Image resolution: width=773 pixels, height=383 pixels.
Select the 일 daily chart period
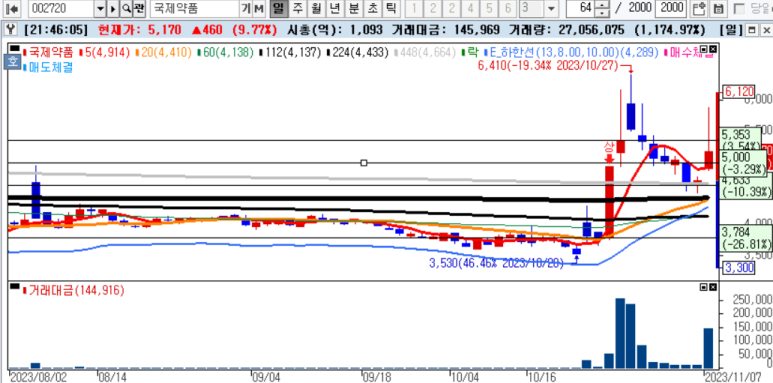pos(280,8)
